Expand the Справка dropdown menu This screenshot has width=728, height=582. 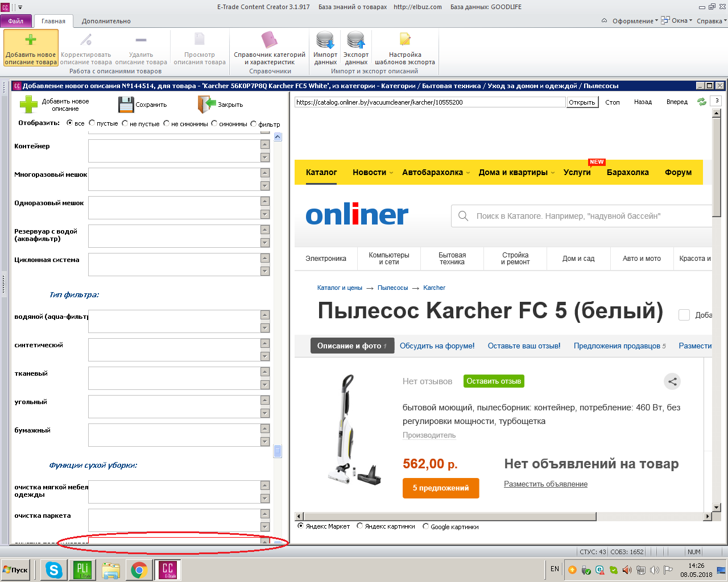[712, 21]
